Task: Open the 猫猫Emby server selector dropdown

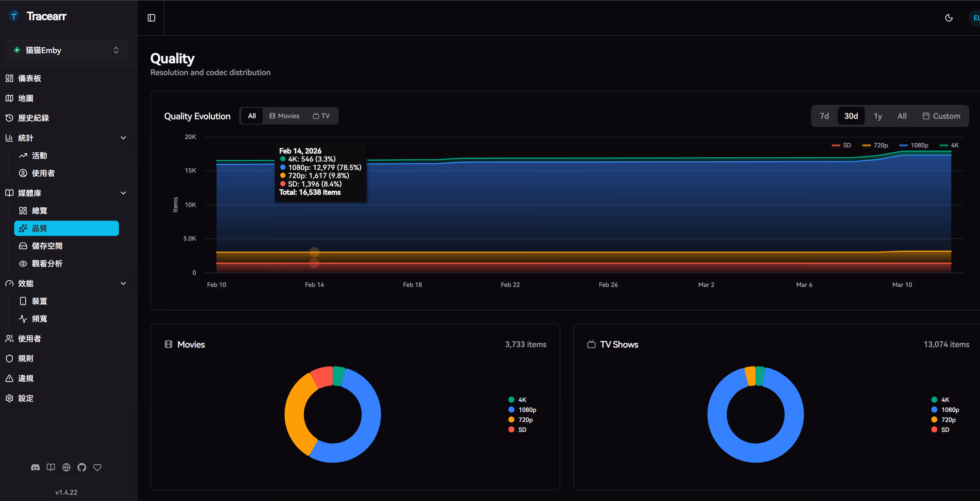Action: 67,50
